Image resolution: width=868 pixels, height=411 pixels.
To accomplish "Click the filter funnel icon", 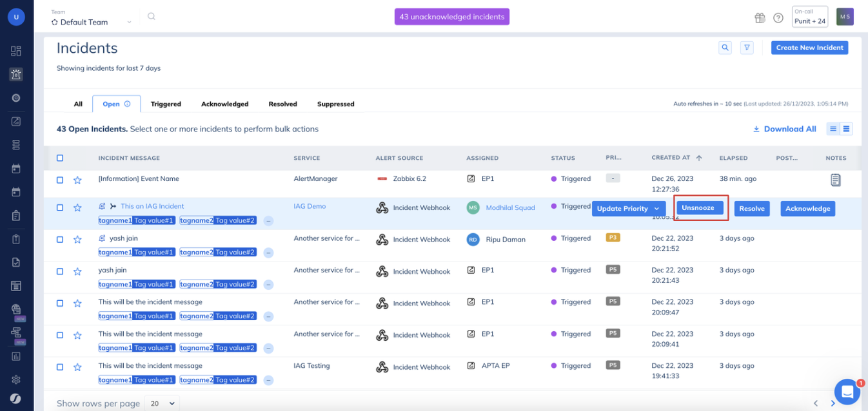I will click(747, 48).
